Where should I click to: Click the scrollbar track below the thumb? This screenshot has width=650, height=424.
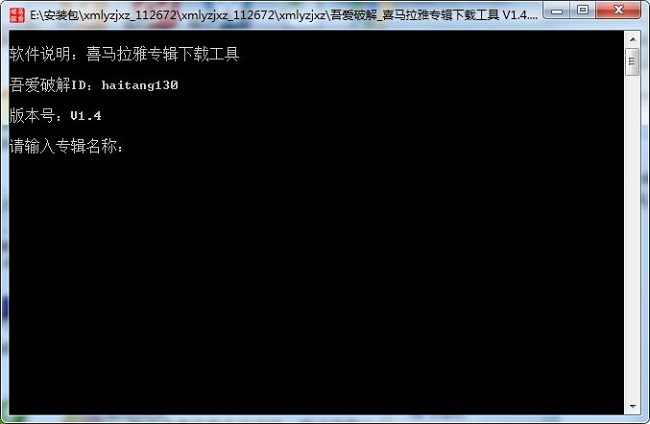pos(633,236)
